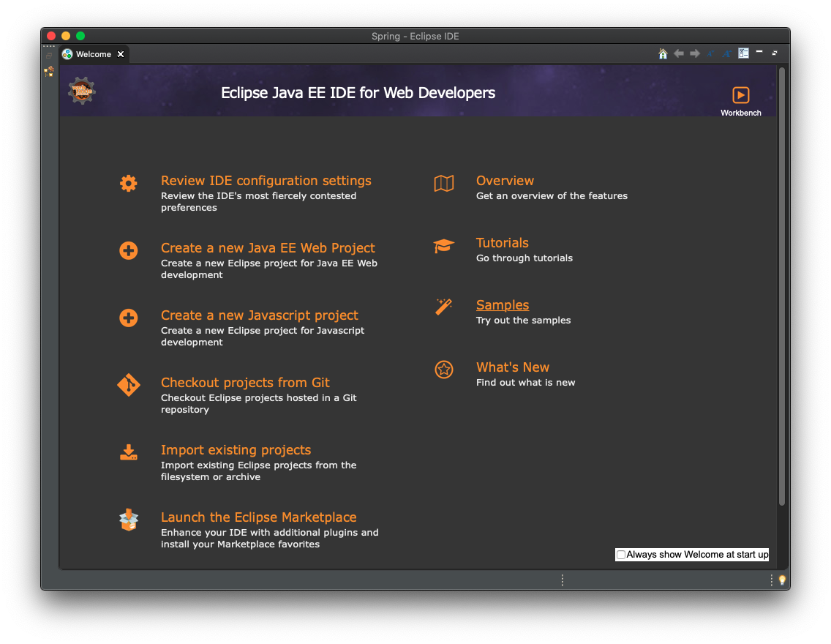
Task: Close the Welcome tab
Action: [x=121, y=54]
